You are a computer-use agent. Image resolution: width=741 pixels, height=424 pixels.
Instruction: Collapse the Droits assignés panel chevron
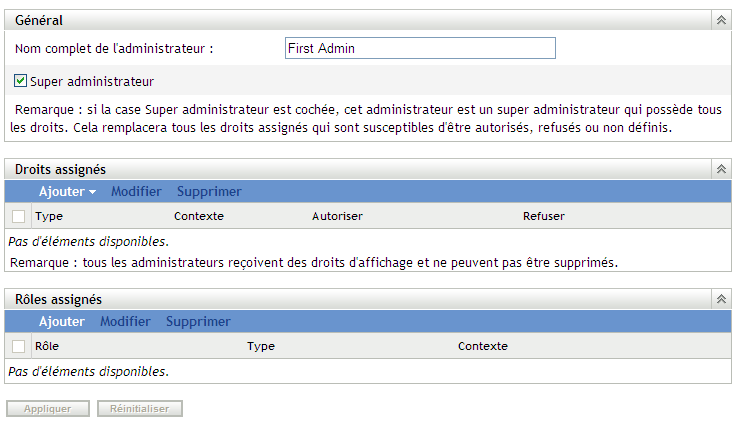pyautogui.click(x=719, y=170)
